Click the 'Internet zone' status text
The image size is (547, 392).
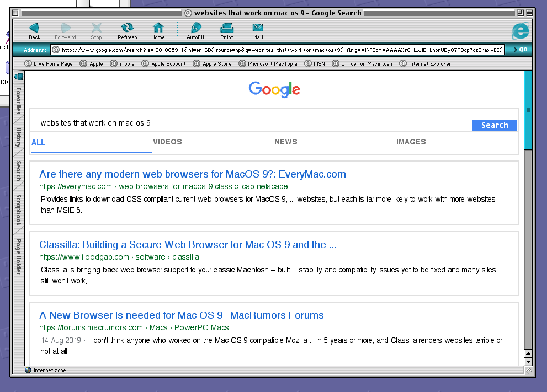point(50,370)
